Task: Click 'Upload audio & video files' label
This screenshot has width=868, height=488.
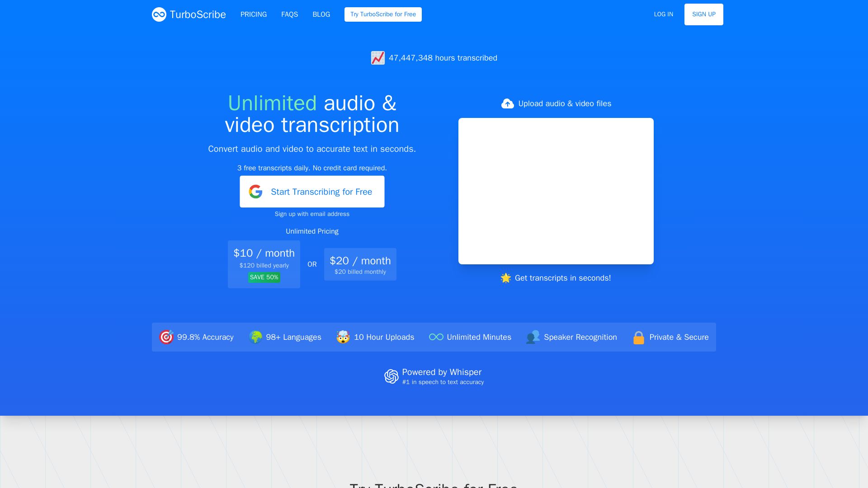Action: pos(565,103)
